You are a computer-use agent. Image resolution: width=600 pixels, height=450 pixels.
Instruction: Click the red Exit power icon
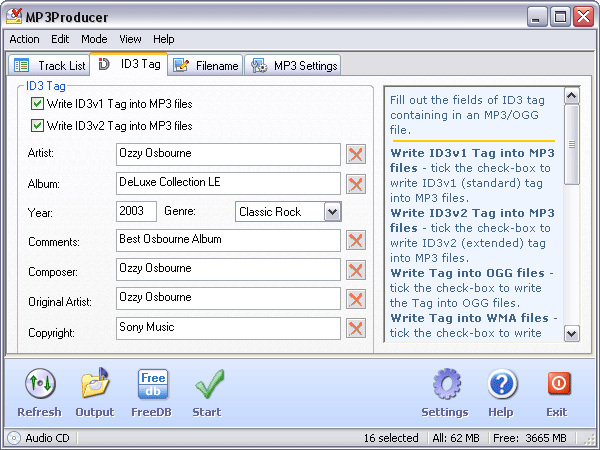pos(559,383)
